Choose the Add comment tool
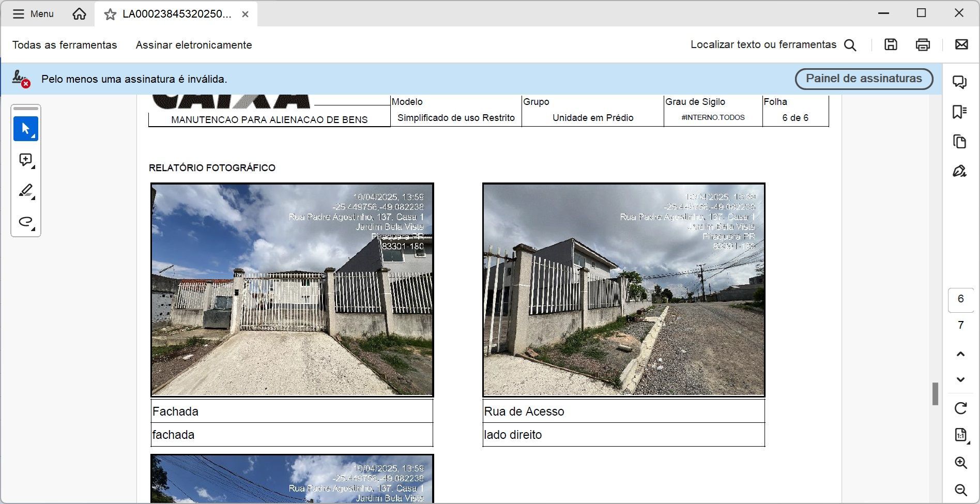Image resolution: width=980 pixels, height=504 pixels. 26,160
